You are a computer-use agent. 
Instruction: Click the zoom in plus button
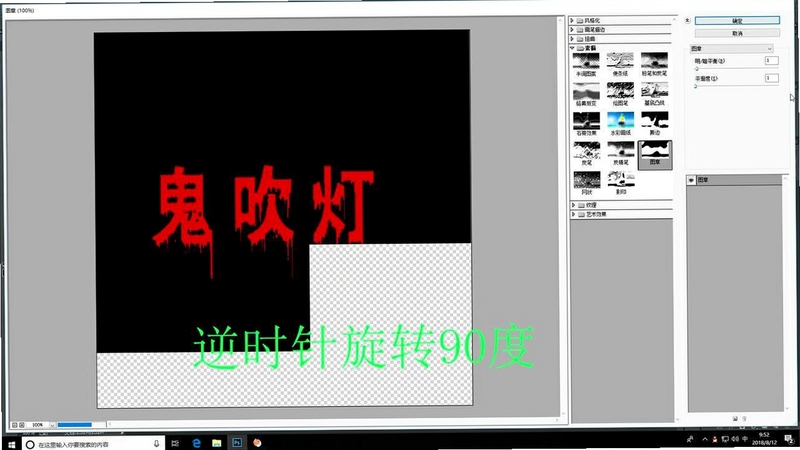click(x=21, y=424)
